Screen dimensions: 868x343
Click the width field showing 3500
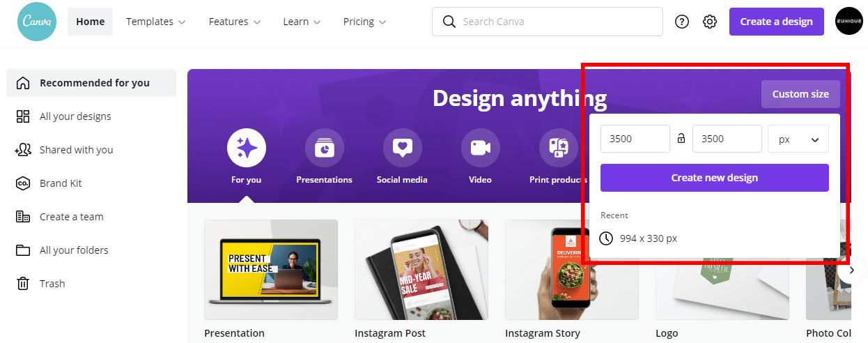coord(635,139)
